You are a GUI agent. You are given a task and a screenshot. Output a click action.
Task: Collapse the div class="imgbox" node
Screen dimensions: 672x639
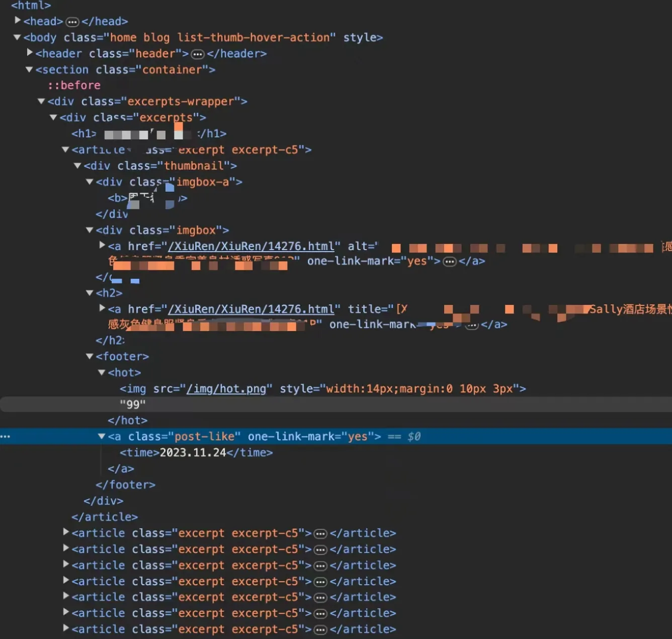pos(90,230)
